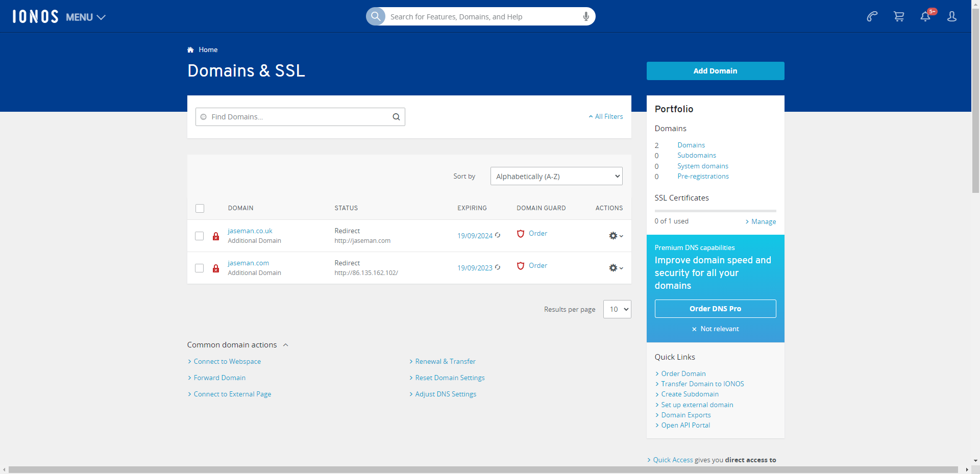Check the jaseman.co.uk row checkbox
This screenshot has height=474, width=980.
click(200, 236)
